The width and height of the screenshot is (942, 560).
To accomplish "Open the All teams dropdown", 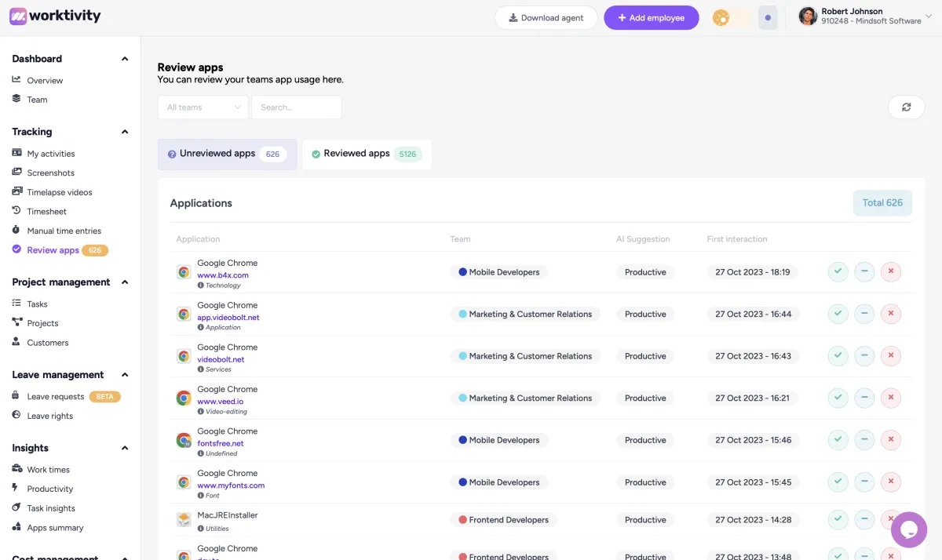I will tap(203, 107).
